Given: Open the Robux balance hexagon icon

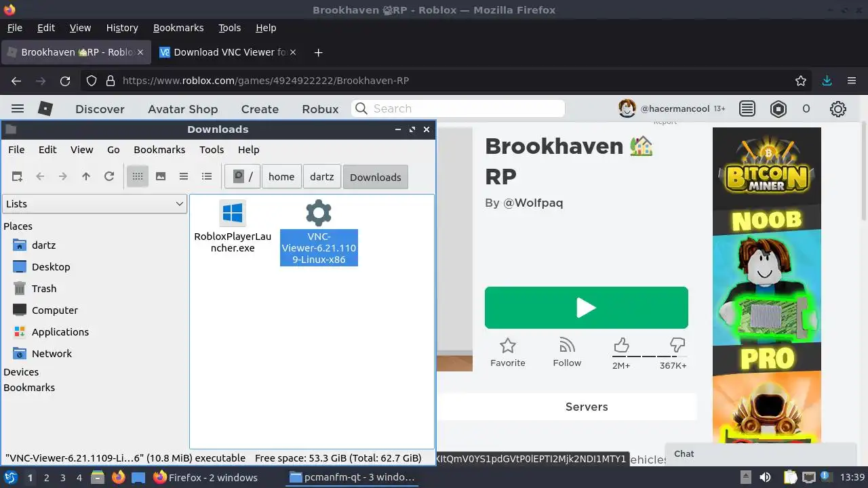Looking at the screenshot, I should 778,108.
